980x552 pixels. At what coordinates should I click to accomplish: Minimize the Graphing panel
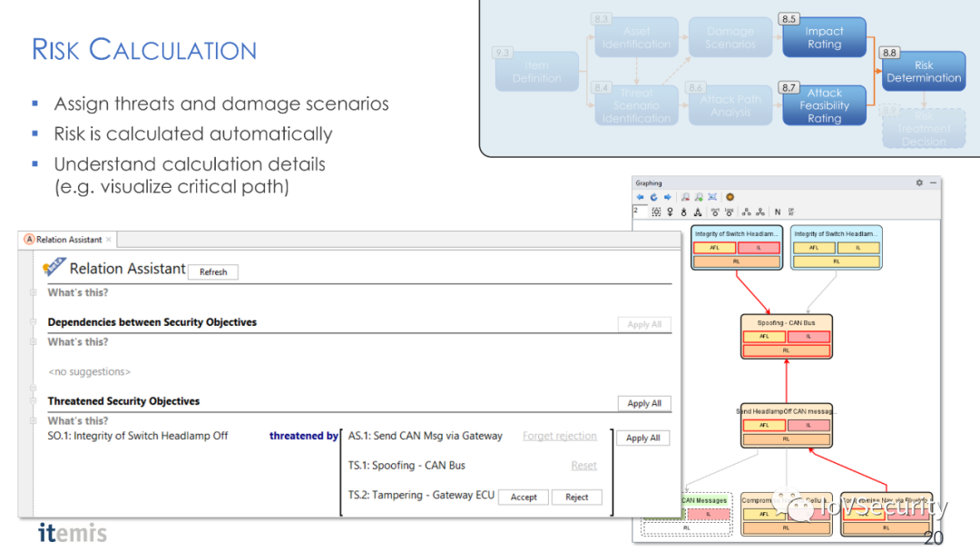coord(933,183)
